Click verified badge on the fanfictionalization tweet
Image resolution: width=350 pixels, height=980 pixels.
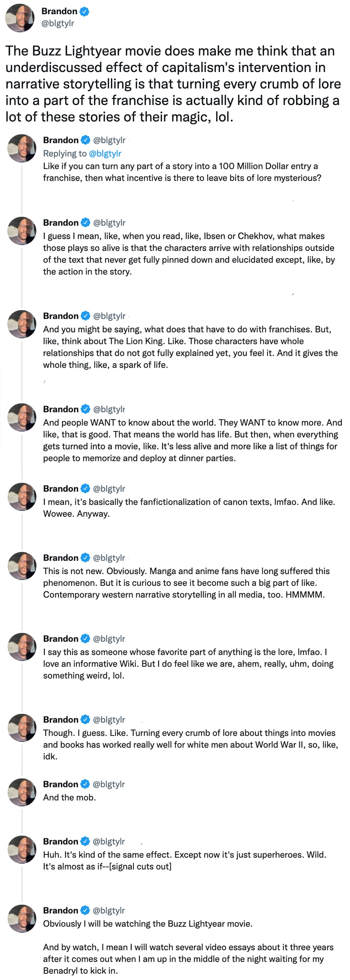point(85,489)
